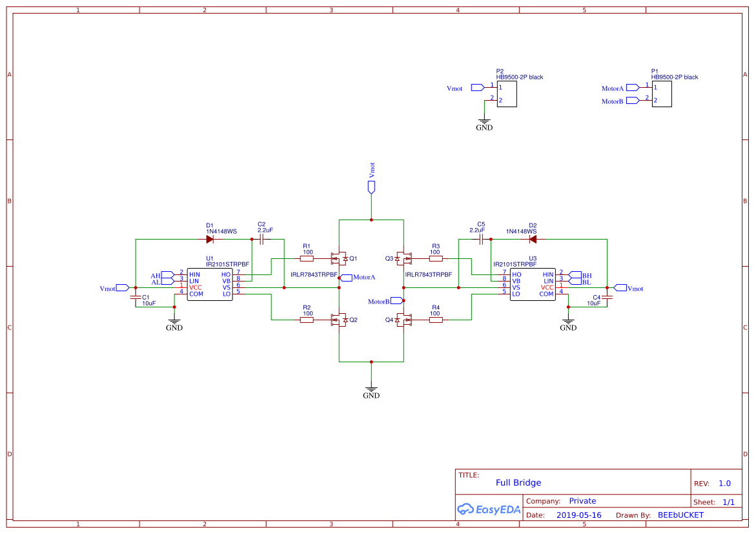Click ground symbol below connector P2

[484, 121]
